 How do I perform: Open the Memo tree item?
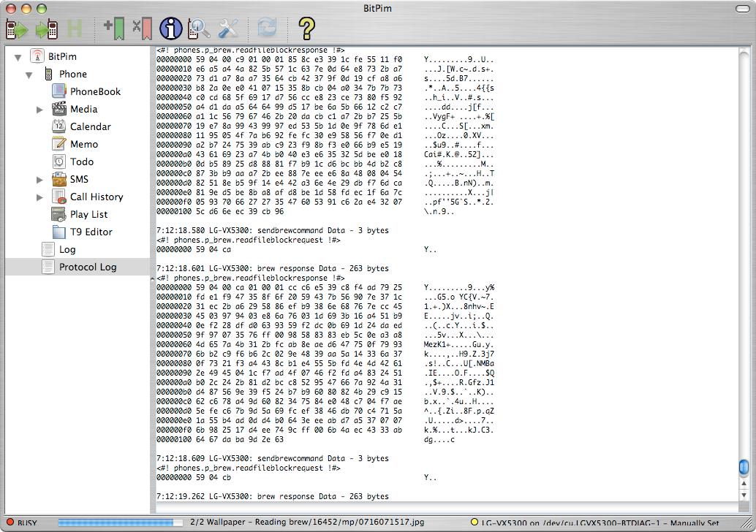click(x=84, y=144)
